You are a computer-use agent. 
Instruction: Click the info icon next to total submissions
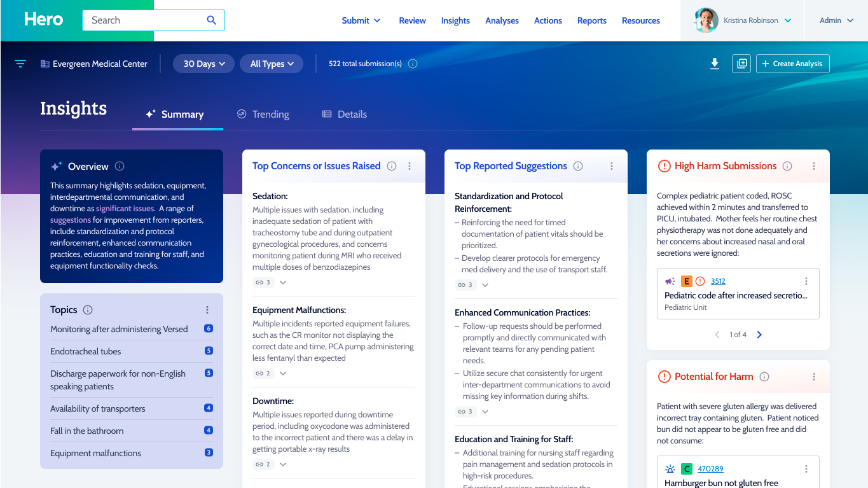tap(413, 64)
